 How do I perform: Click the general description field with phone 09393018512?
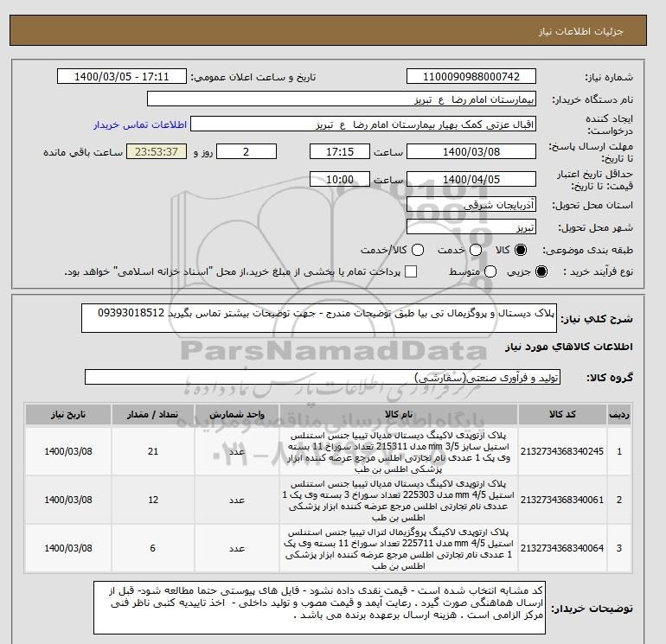(319, 318)
